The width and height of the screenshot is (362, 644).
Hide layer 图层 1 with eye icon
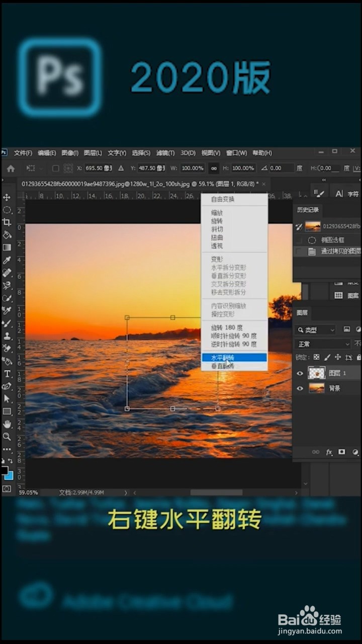(x=300, y=373)
